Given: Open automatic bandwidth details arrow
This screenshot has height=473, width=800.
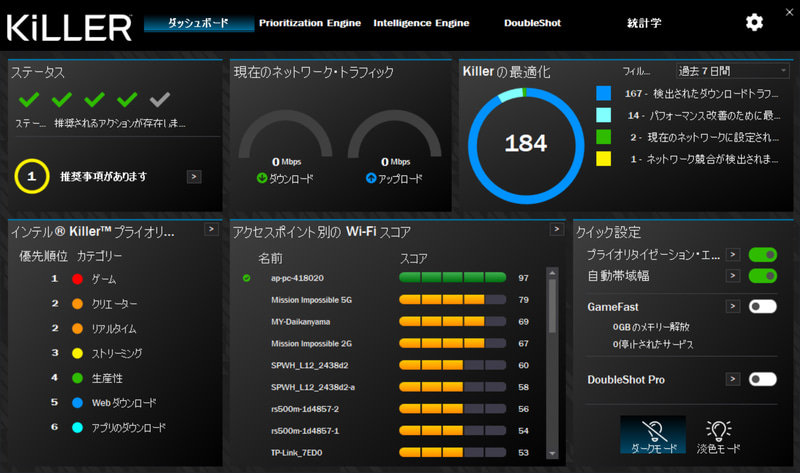Looking at the screenshot, I should (x=733, y=276).
